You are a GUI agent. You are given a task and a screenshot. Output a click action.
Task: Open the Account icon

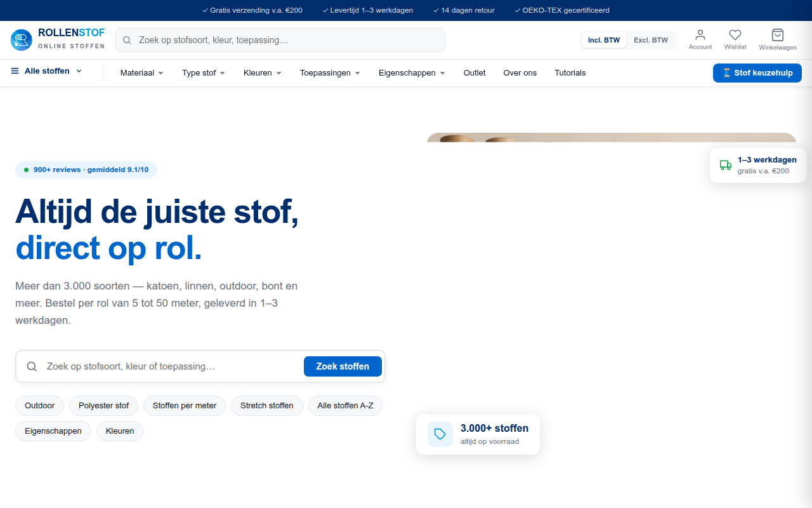(x=700, y=35)
